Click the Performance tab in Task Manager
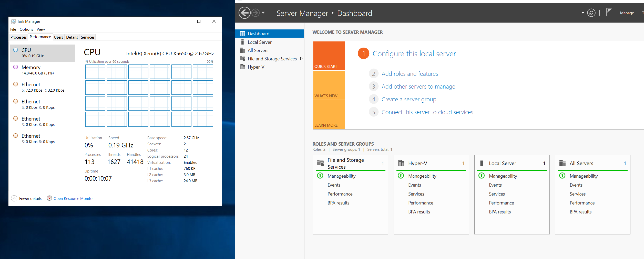 point(40,37)
